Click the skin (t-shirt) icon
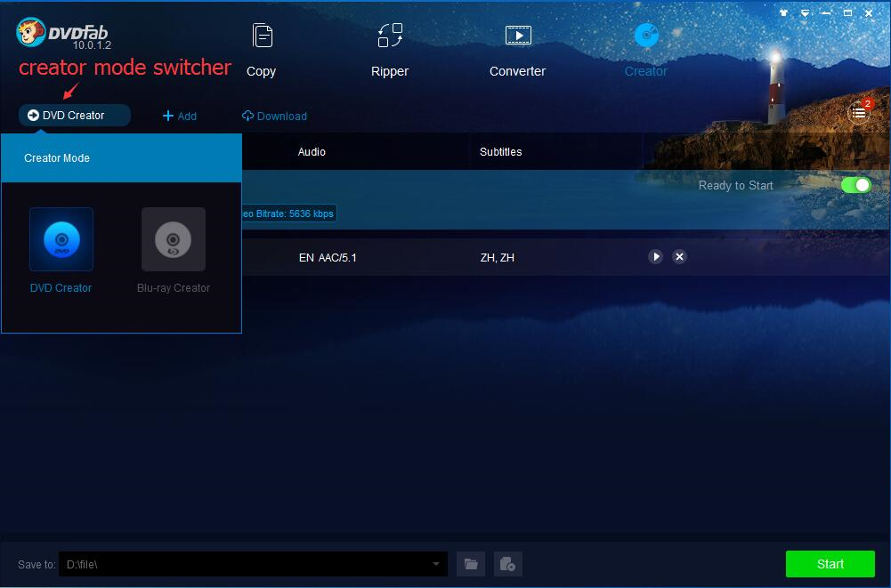The height and width of the screenshot is (588, 891). click(x=784, y=13)
